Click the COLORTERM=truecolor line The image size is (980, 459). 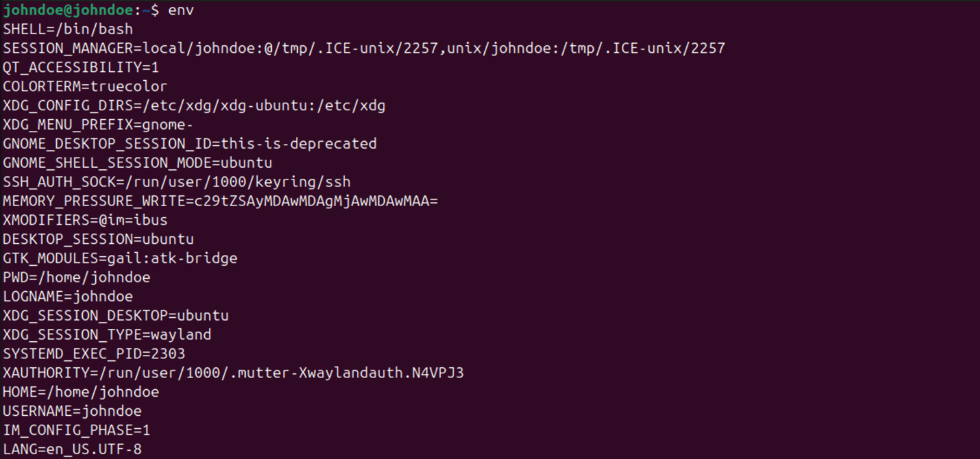click(x=85, y=86)
